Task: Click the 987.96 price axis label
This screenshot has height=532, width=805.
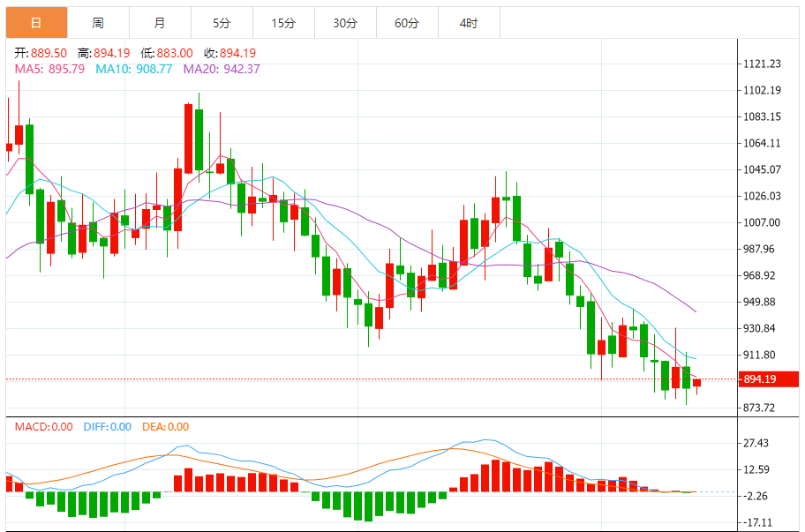Action: pyautogui.click(x=759, y=250)
